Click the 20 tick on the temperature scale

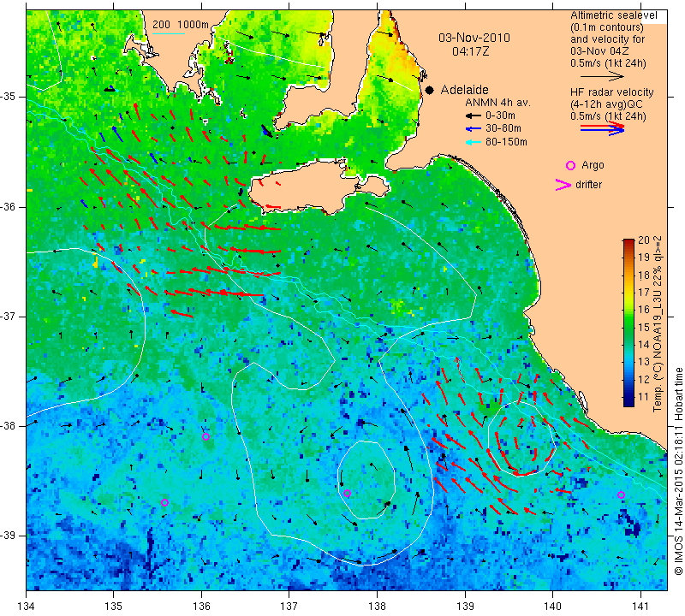coord(644,240)
